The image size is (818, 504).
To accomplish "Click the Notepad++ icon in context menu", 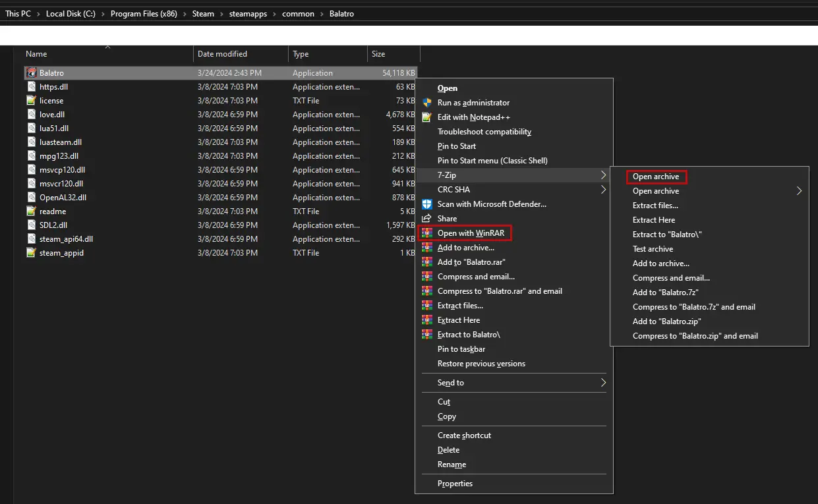I will coord(426,117).
